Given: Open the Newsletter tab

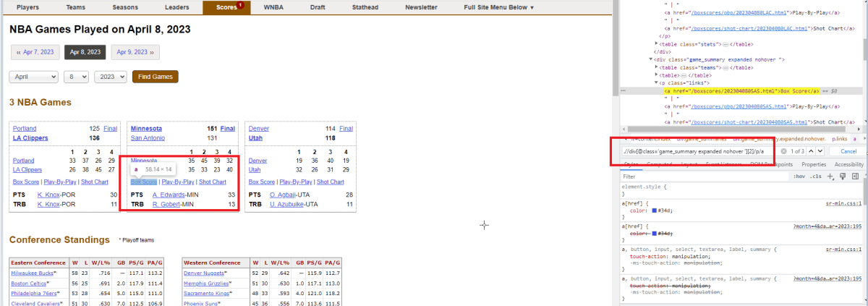Looking at the screenshot, I should [x=421, y=7].
